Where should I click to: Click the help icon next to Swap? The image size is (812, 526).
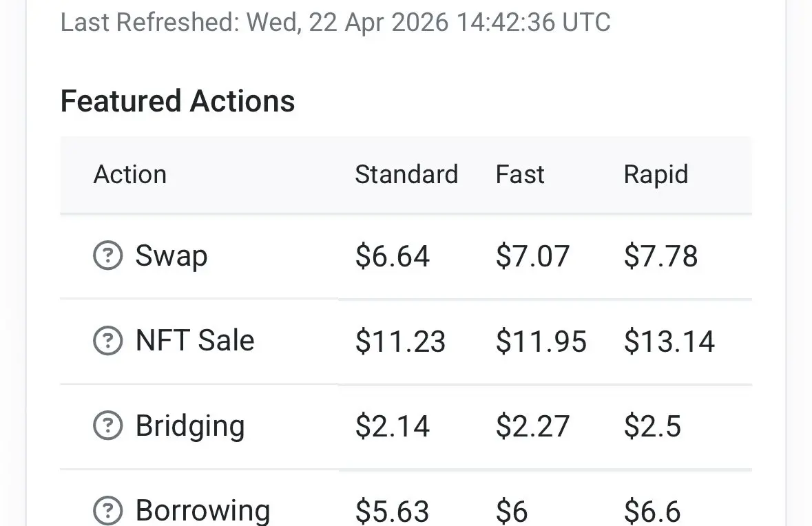[x=107, y=256]
